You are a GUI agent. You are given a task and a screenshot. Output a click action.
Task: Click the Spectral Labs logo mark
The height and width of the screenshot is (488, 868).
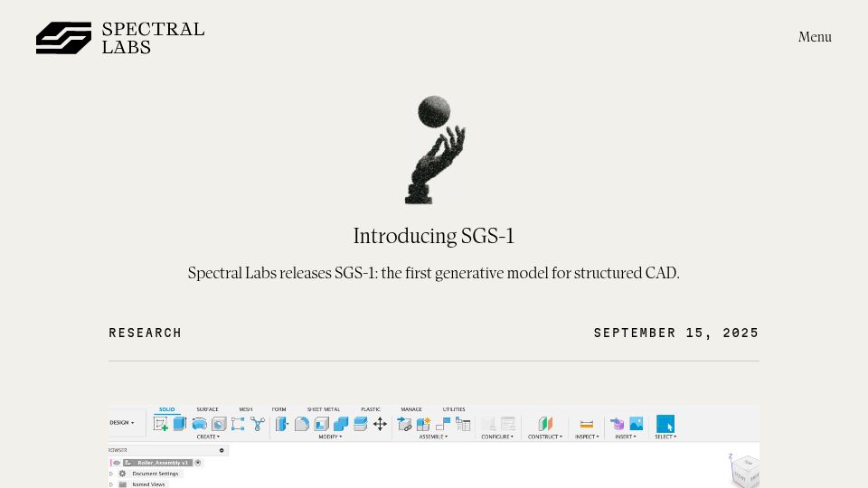pyautogui.click(x=63, y=38)
